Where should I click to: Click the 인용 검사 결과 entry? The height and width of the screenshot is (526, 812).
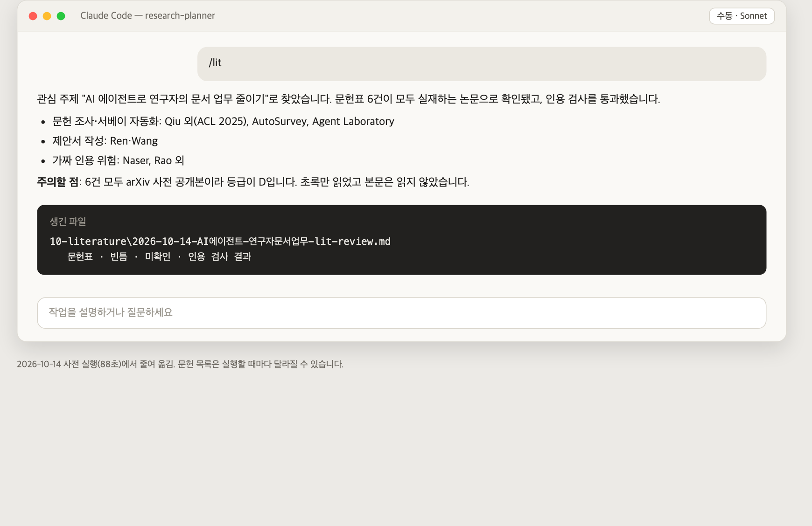pyautogui.click(x=219, y=256)
